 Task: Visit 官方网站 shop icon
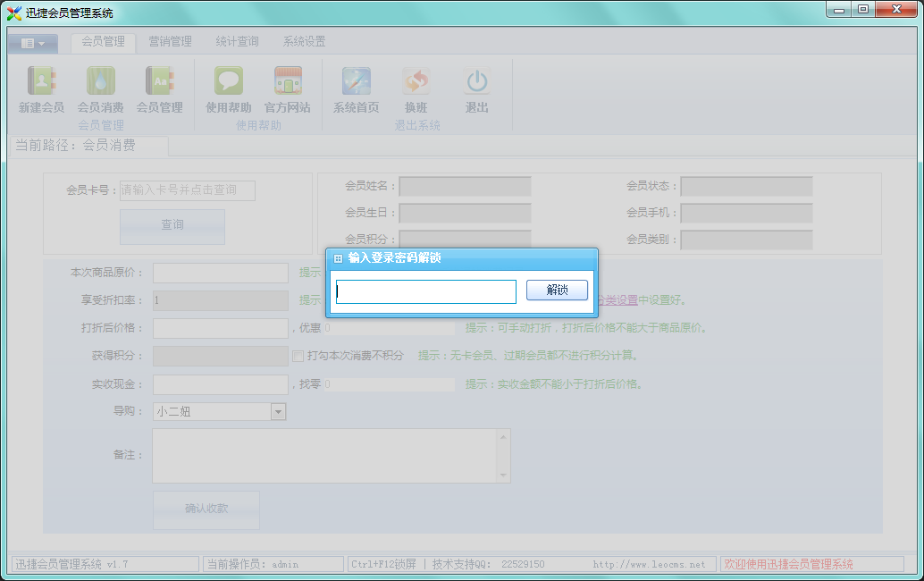(288, 80)
